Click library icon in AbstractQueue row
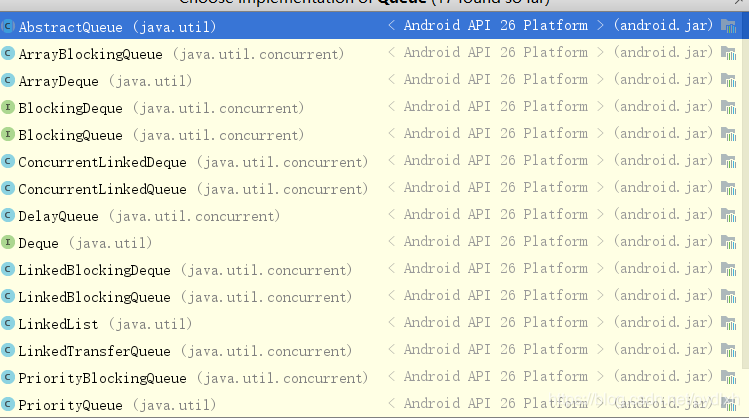749x418 pixels. 728,26
